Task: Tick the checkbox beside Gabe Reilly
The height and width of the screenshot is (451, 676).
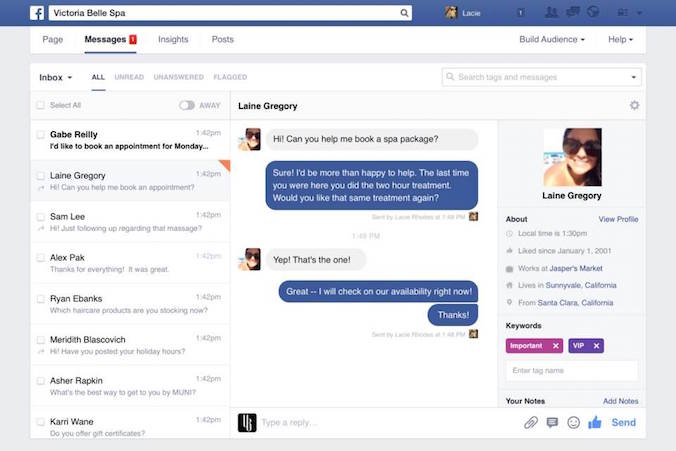Action: click(x=41, y=135)
